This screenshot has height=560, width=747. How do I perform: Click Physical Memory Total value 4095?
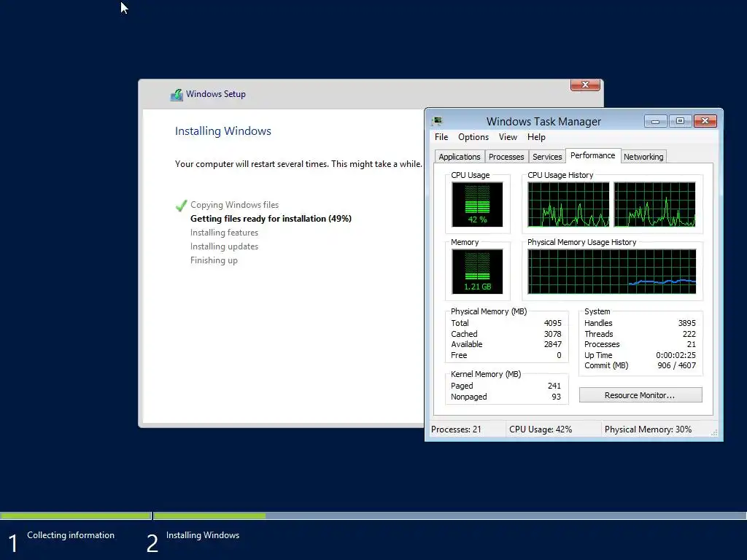pos(553,323)
